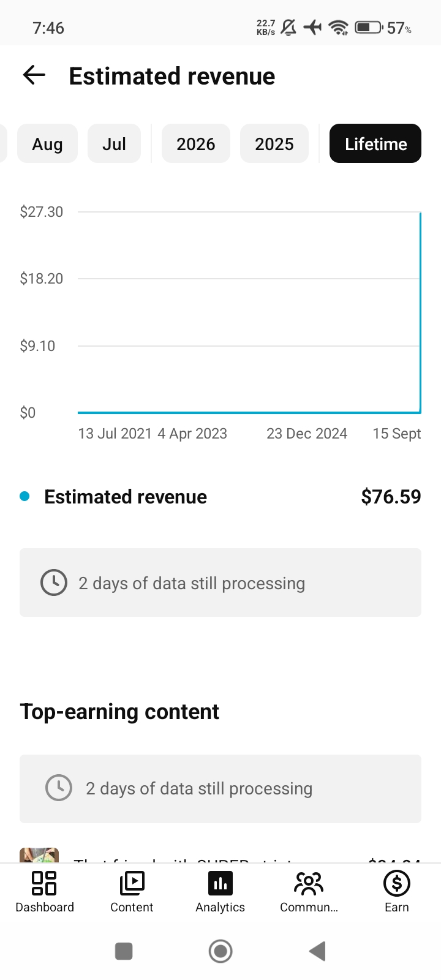Tap the Android recent apps square button
441x980 pixels.
tap(124, 951)
